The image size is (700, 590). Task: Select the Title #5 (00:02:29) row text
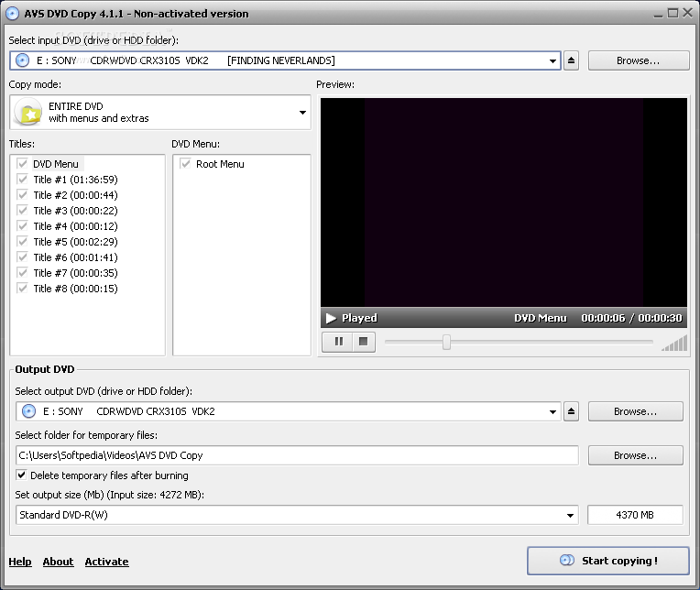[x=75, y=242]
